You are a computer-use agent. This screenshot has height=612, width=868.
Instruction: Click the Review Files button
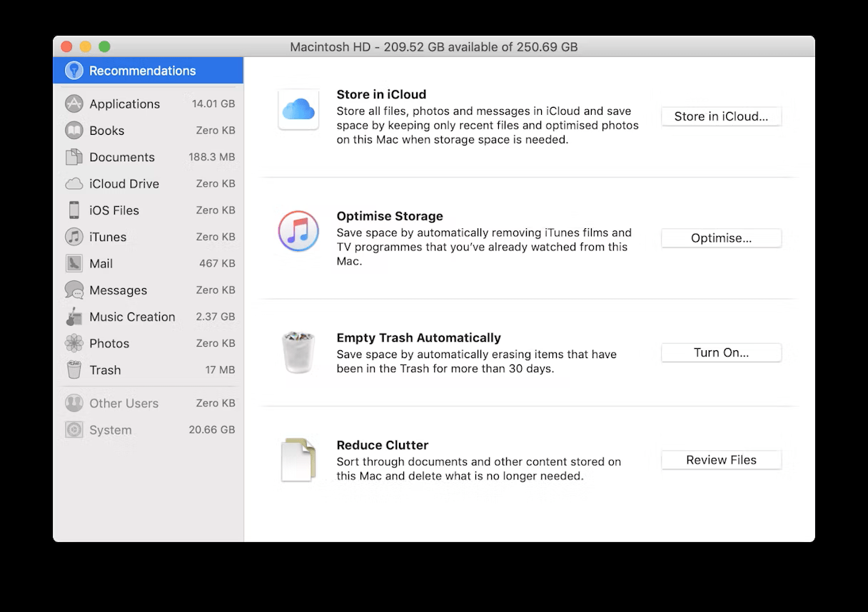pyautogui.click(x=721, y=460)
